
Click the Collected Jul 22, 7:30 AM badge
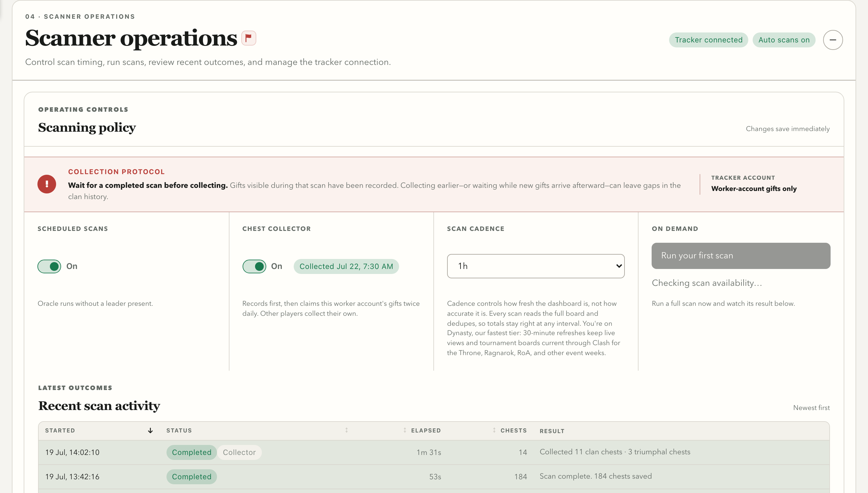(346, 266)
